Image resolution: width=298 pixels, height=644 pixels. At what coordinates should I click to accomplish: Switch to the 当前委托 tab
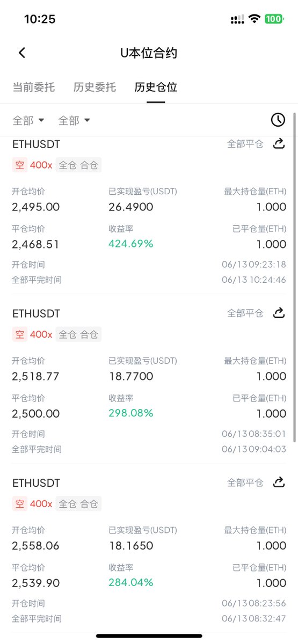point(33,87)
